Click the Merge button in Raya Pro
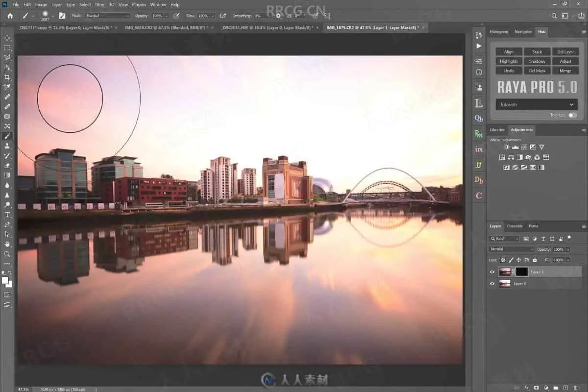This screenshot has width=588, height=392. pos(565,71)
